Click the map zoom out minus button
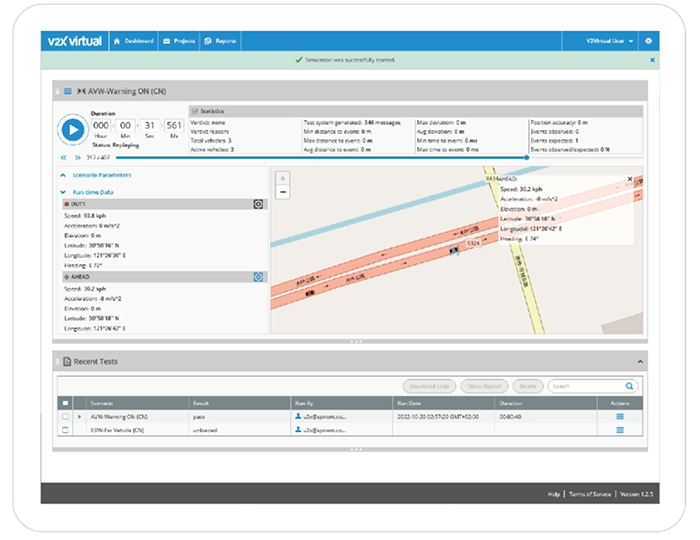This screenshot has height=540, width=700. click(283, 191)
